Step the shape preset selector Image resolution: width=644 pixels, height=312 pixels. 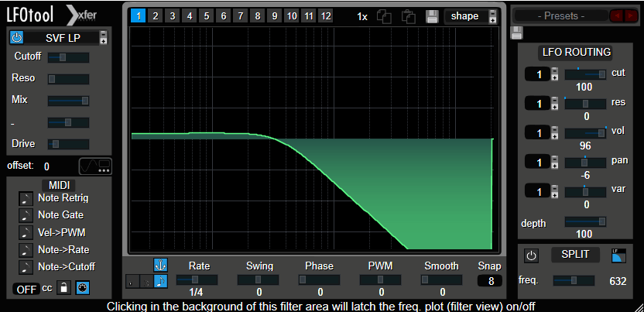[x=493, y=16]
